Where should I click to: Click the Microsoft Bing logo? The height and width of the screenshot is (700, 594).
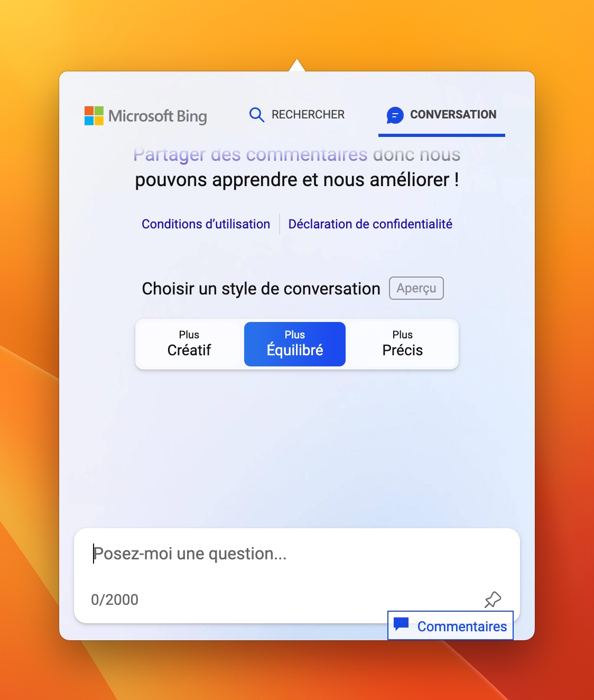(146, 116)
